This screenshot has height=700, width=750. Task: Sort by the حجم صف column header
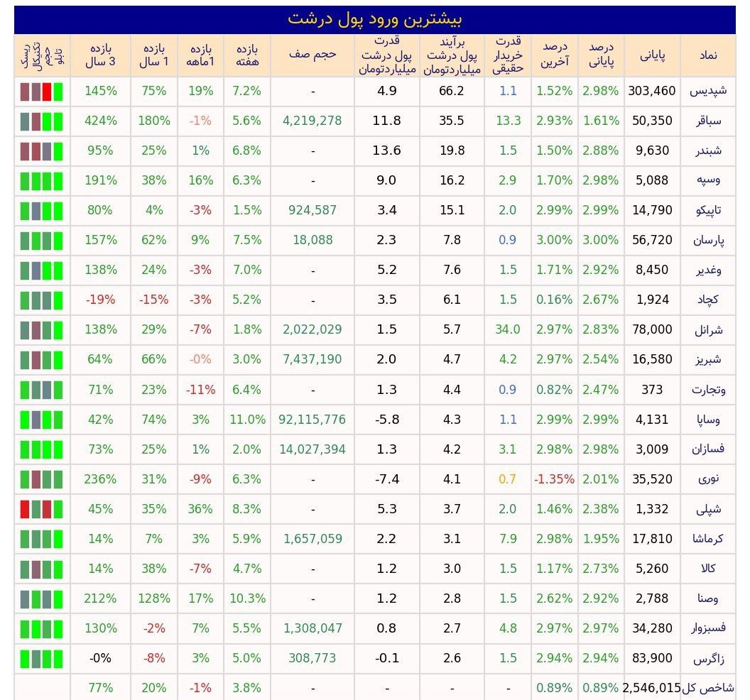pos(312,55)
